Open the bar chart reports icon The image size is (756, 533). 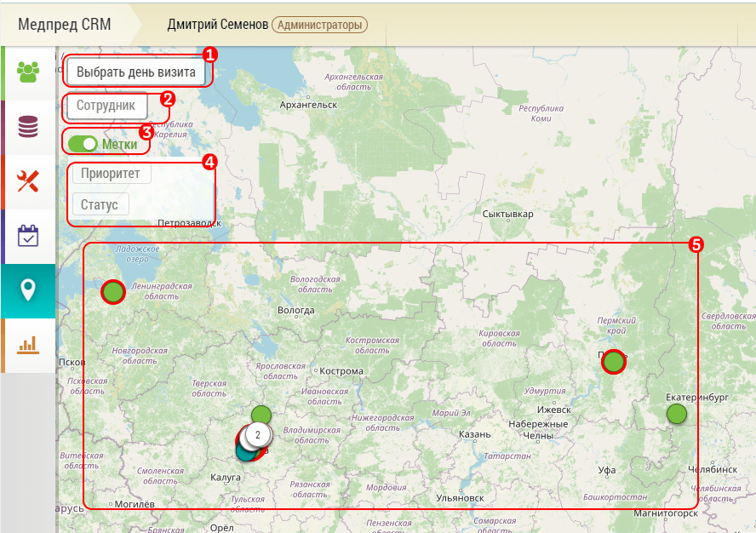pyautogui.click(x=28, y=345)
